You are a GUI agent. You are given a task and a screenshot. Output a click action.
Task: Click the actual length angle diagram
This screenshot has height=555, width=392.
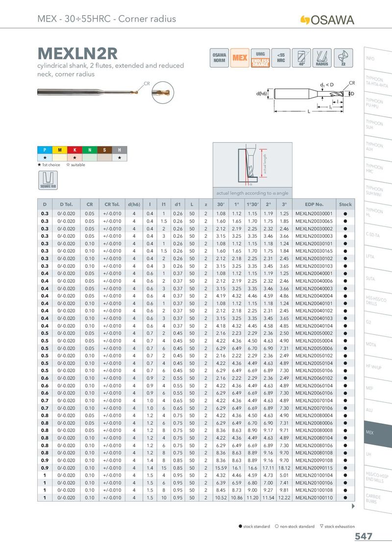tap(253, 165)
